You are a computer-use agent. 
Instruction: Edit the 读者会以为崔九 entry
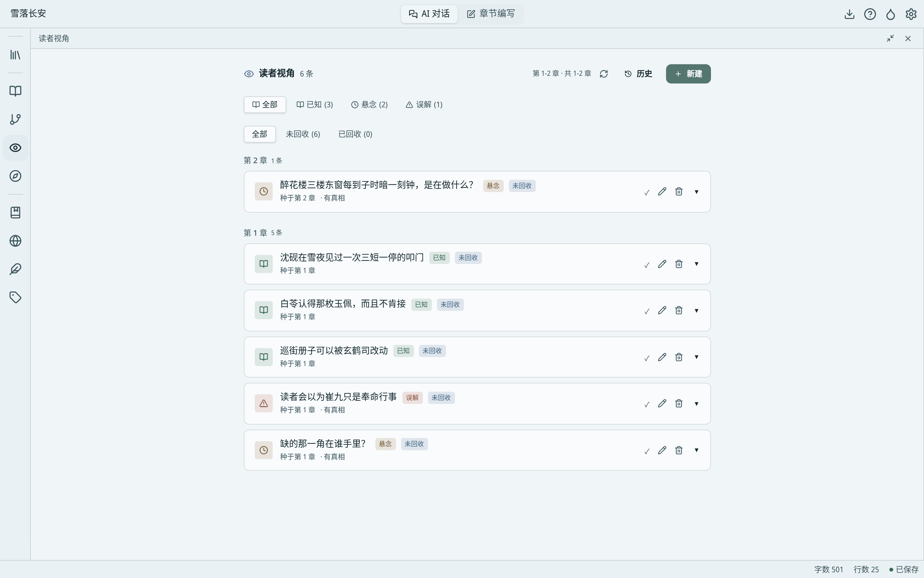[662, 404]
